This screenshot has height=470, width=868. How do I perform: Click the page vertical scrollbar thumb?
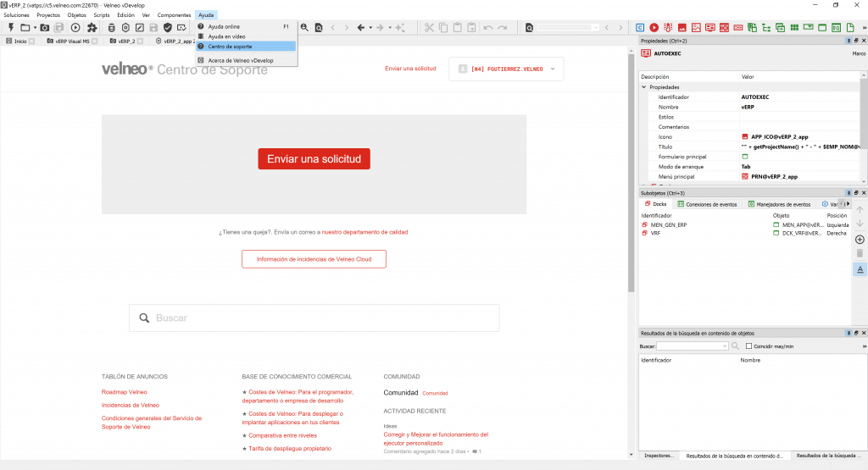631,174
